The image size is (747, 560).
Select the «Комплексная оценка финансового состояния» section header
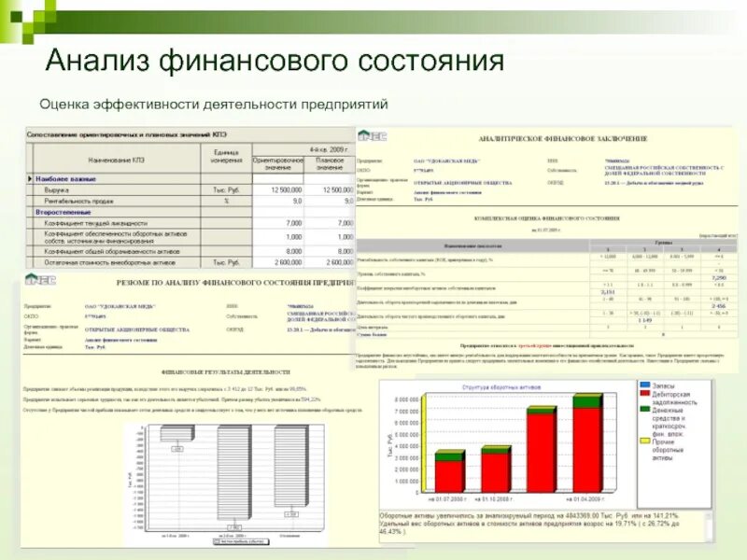point(546,217)
